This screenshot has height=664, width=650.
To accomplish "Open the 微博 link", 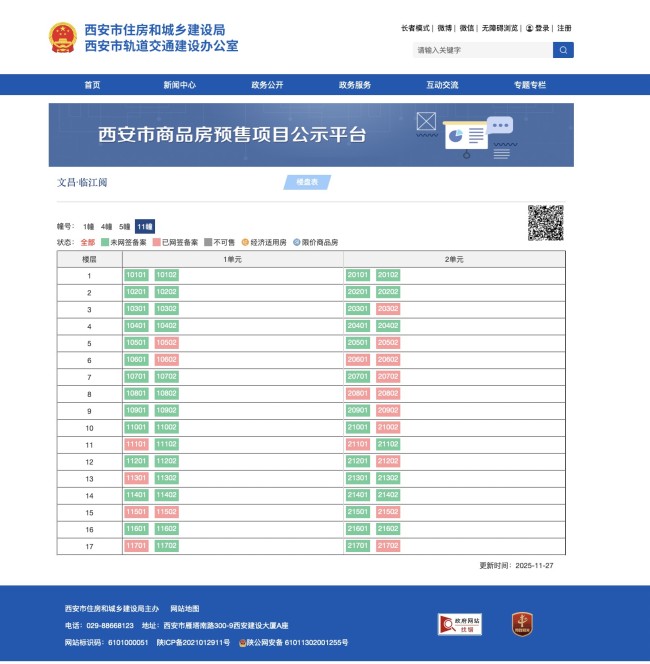I will click(445, 28).
